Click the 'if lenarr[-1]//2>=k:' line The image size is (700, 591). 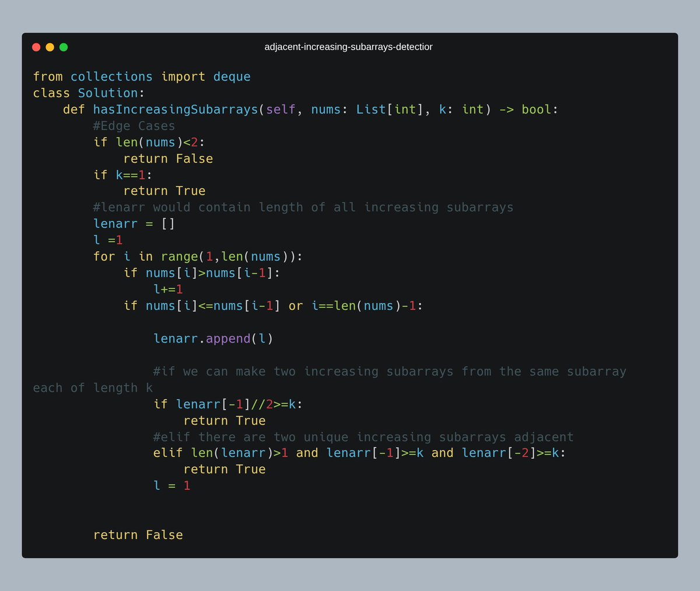point(228,404)
